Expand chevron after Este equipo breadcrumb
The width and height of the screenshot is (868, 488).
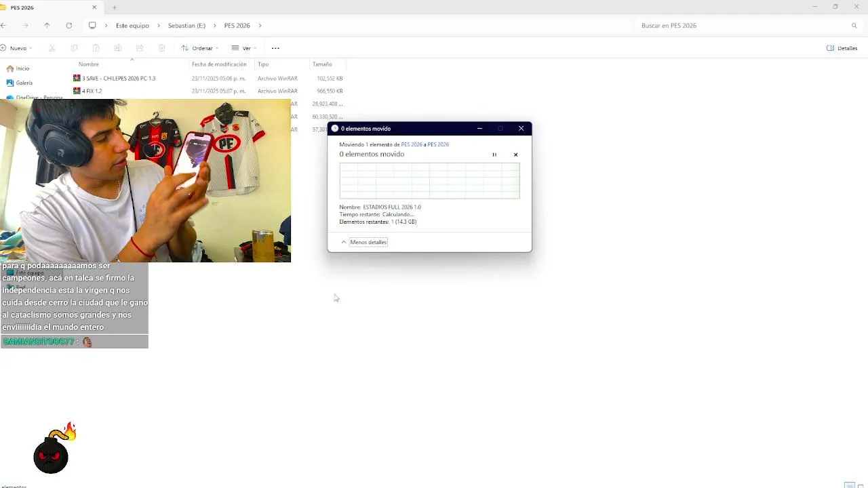[158, 26]
